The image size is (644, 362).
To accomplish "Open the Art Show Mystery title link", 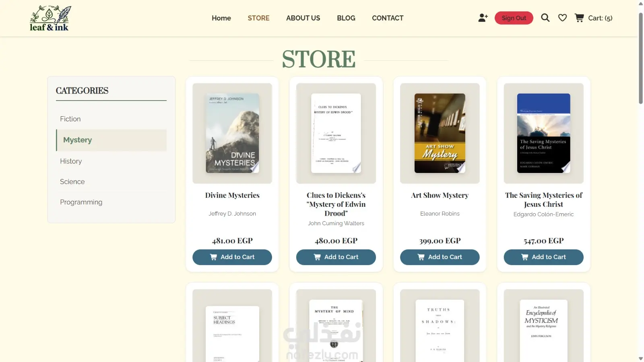I will (440, 195).
